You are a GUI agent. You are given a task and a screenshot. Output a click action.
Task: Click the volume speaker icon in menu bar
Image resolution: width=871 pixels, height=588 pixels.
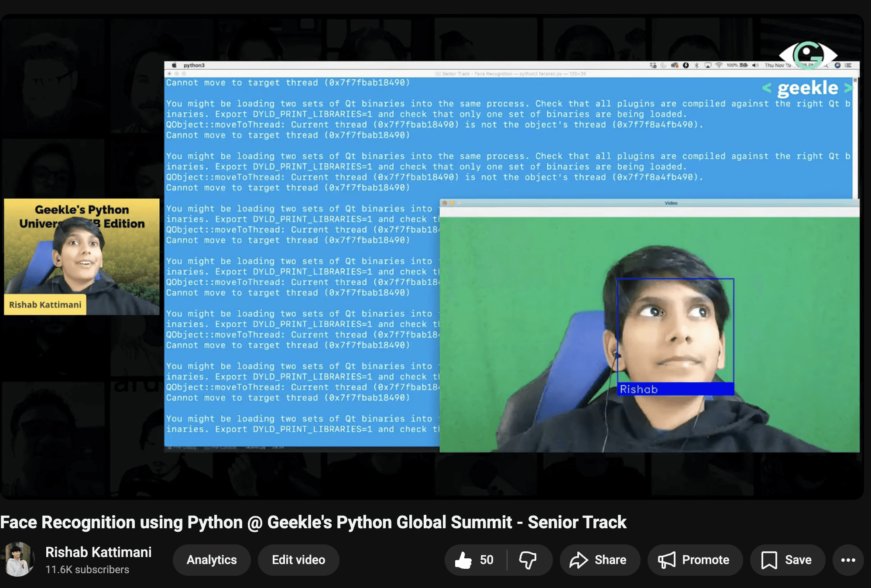pyautogui.click(x=755, y=65)
